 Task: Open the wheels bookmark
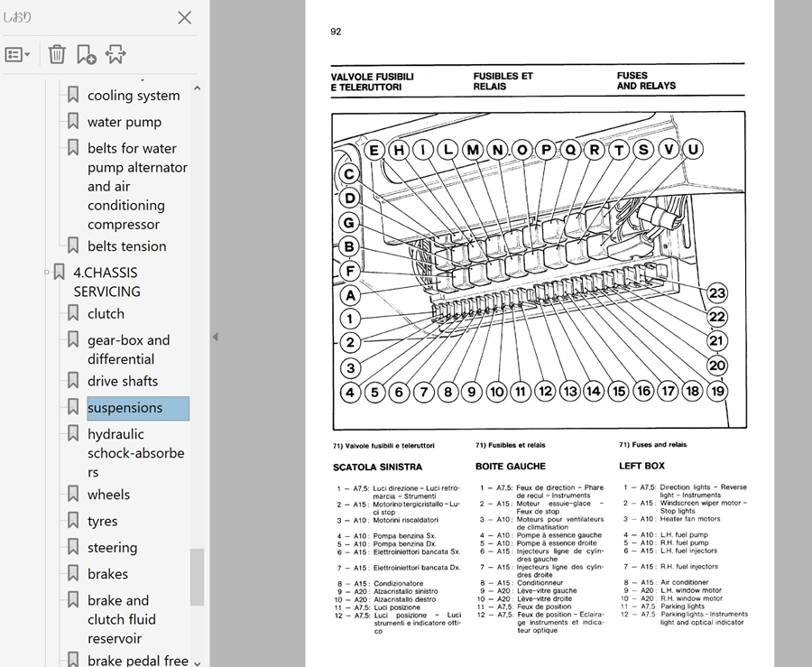(x=109, y=495)
